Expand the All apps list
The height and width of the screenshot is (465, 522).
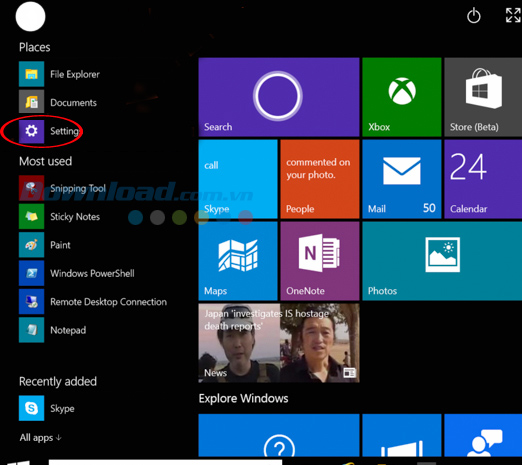tap(40, 437)
